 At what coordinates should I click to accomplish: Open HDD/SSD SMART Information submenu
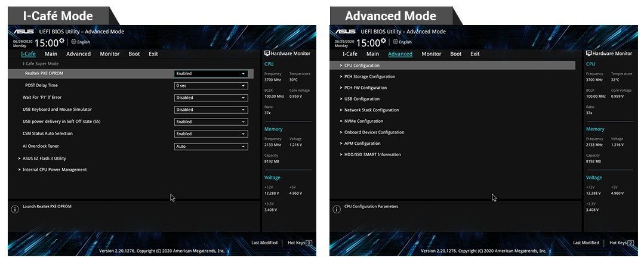point(370,154)
